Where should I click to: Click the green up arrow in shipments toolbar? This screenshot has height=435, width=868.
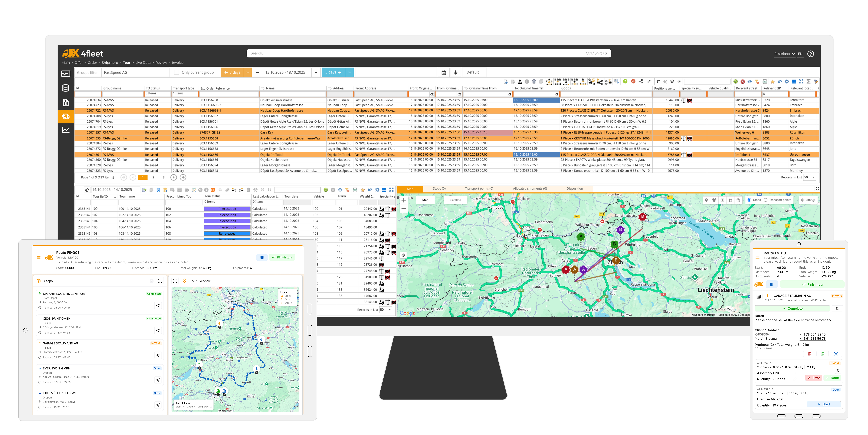[625, 81]
